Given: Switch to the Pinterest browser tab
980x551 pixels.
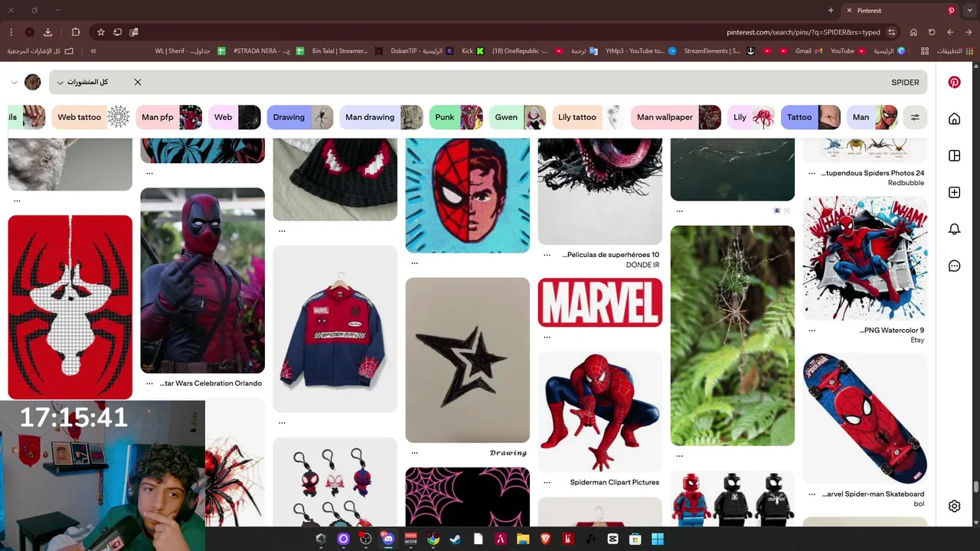Looking at the screenshot, I should (x=901, y=10).
